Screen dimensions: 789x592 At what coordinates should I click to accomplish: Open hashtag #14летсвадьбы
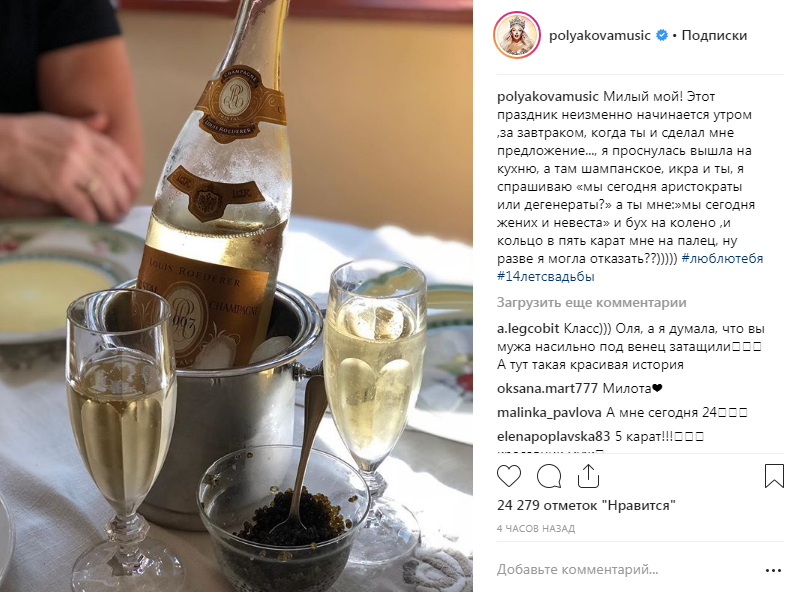point(545,276)
